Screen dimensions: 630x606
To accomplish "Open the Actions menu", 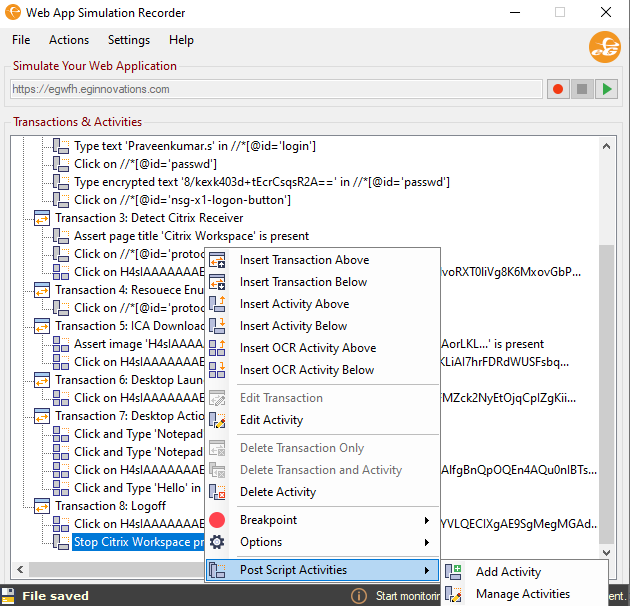I will coord(69,40).
